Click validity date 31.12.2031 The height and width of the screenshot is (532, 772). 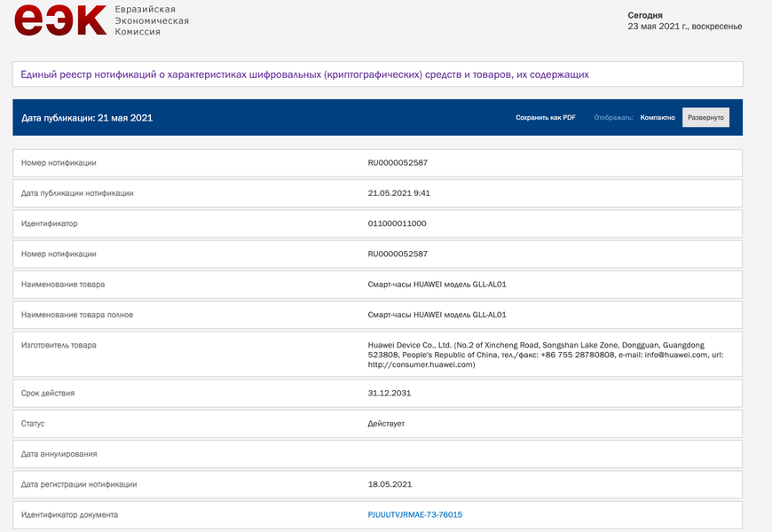[x=389, y=393]
